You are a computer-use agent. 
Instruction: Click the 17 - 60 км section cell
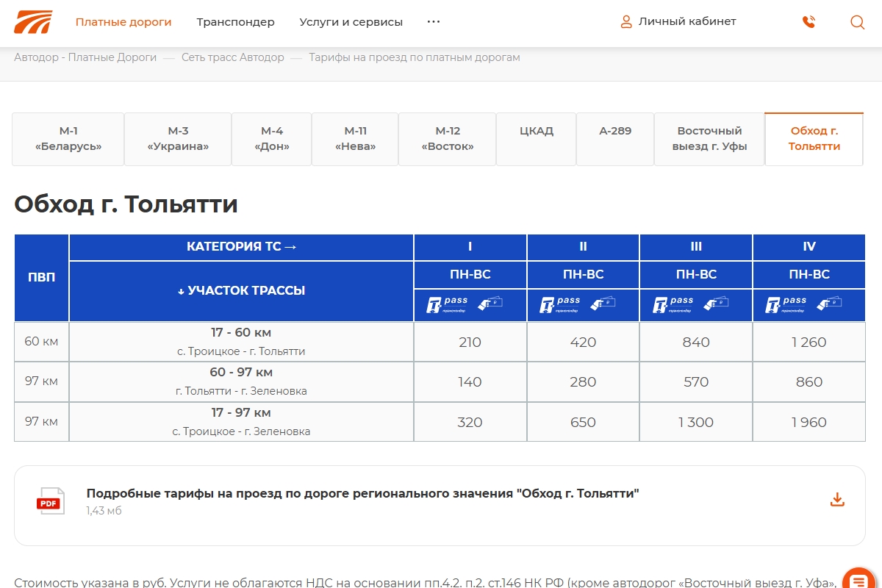241,342
